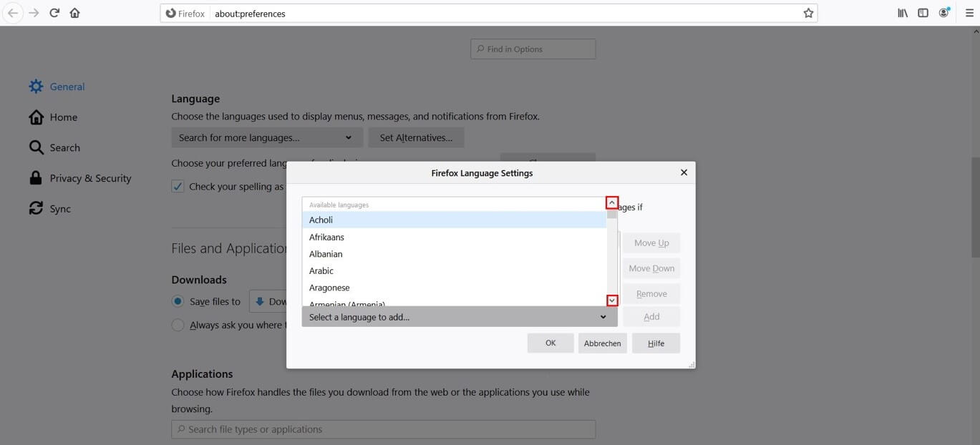Image resolution: width=980 pixels, height=445 pixels.
Task: Open the Sync preferences category
Action: [x=49, y=209]
